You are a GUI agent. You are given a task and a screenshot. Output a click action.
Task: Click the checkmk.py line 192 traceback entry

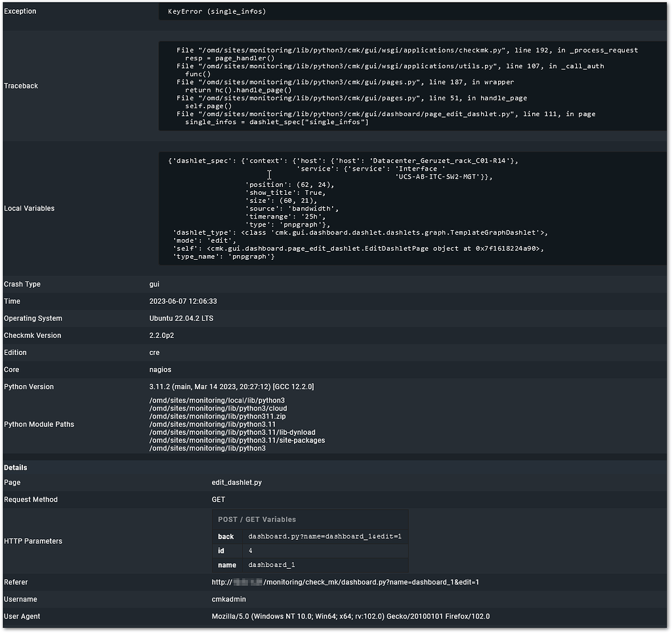tap(407, 51)
